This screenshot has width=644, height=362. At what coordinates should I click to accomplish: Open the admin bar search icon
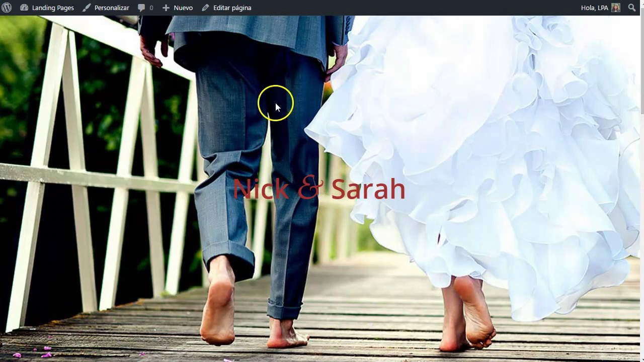point(632,8)
